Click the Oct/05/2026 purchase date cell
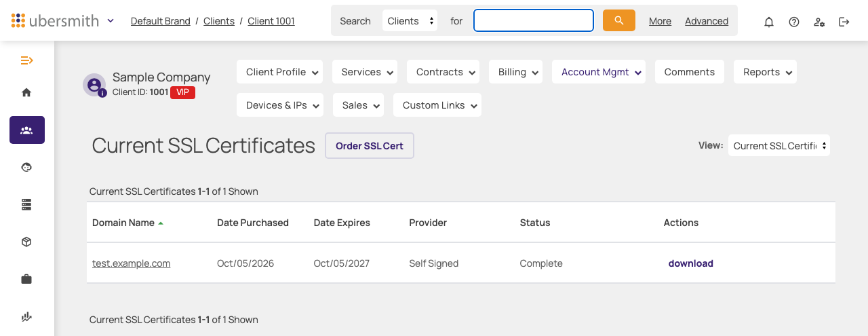 [245, 263]
